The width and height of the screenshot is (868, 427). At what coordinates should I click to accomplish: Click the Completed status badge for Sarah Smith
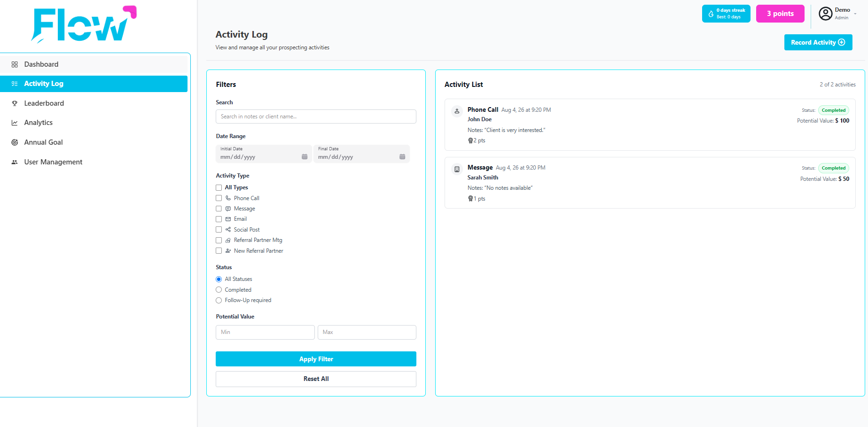pyautogui.click(x=834, y=168)
